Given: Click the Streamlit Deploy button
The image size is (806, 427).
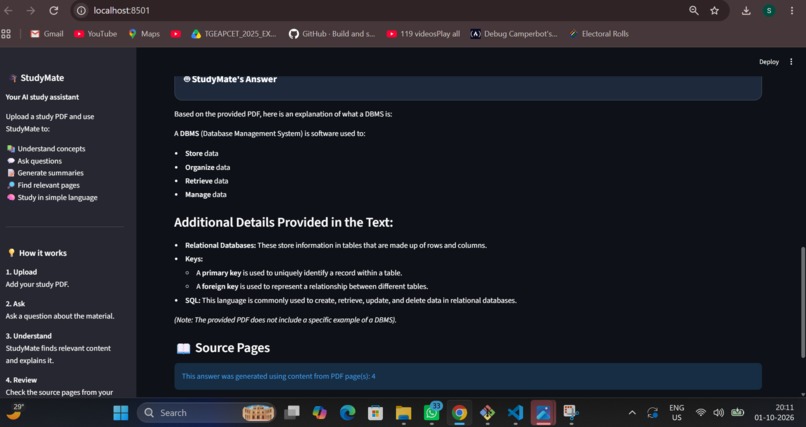Looking at the screenshot, I should (x=769, y=62).
